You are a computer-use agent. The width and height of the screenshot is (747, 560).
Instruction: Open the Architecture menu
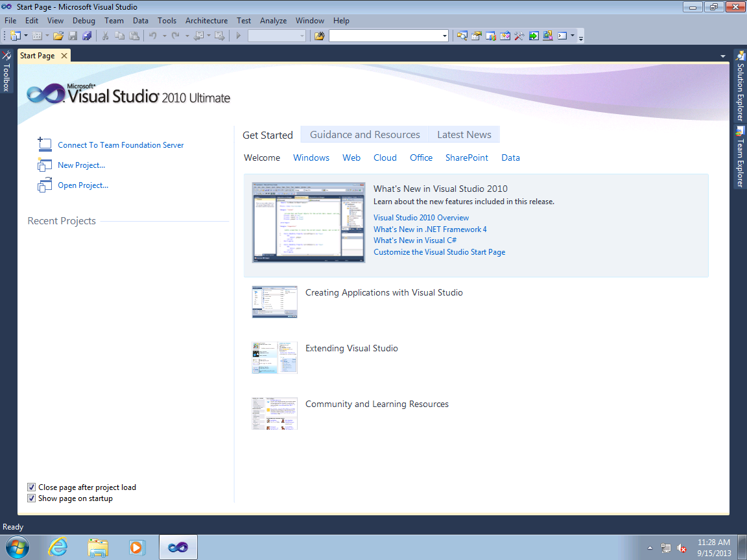206,21
